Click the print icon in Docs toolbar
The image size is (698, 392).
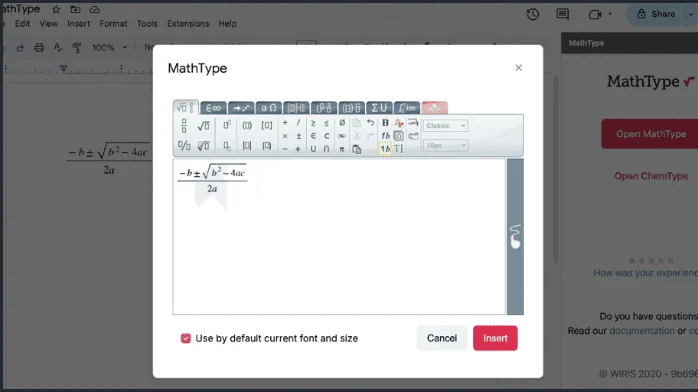point(39,48)
